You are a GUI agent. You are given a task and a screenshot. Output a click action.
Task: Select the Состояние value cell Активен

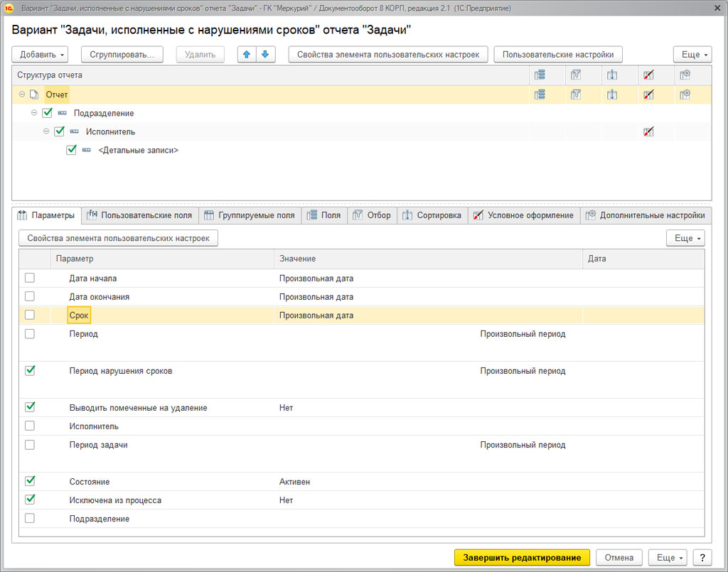294,482
